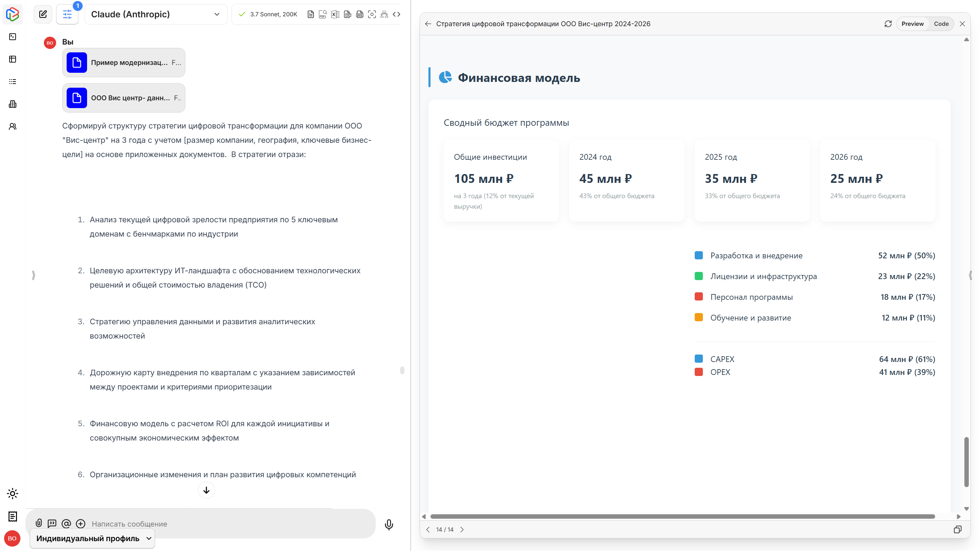Click the @ mention icon in input bar
The width and height of the screenshot is (980, 551).
tap(66, 523)
